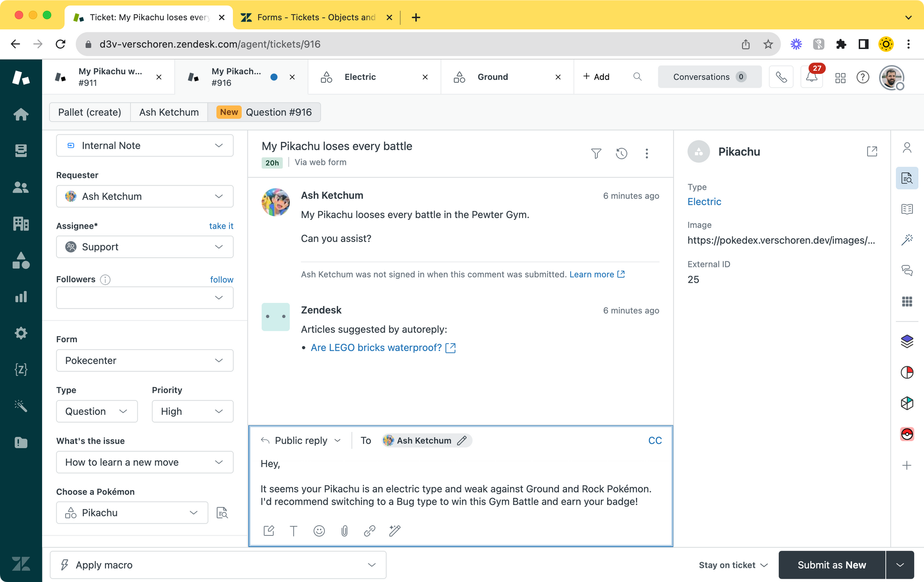Open lookup record icon beside Pikachu field

pyautogui.click(x=222, y=513)
